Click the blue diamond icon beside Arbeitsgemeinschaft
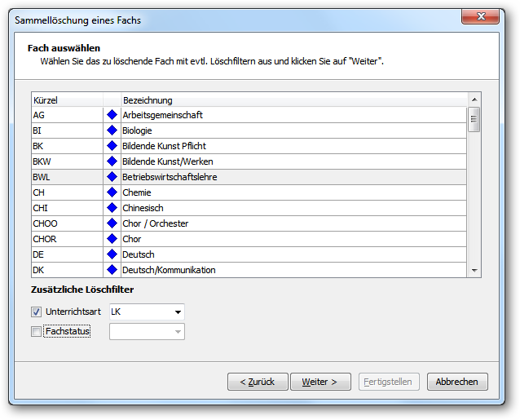 112,115
